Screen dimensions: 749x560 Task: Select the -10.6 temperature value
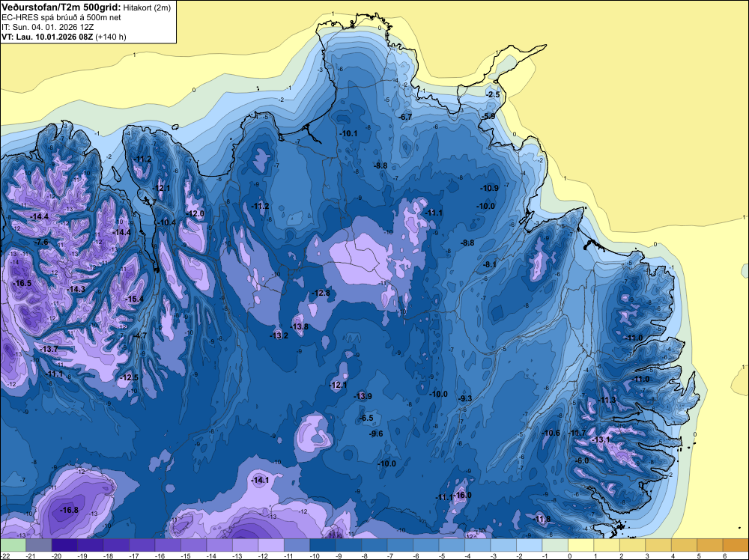(x=551, y=433)
